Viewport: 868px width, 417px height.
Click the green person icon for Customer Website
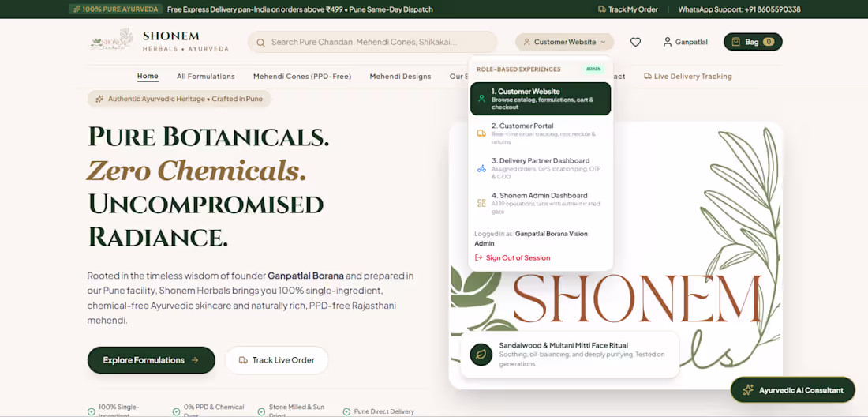(x=481, y=99)
